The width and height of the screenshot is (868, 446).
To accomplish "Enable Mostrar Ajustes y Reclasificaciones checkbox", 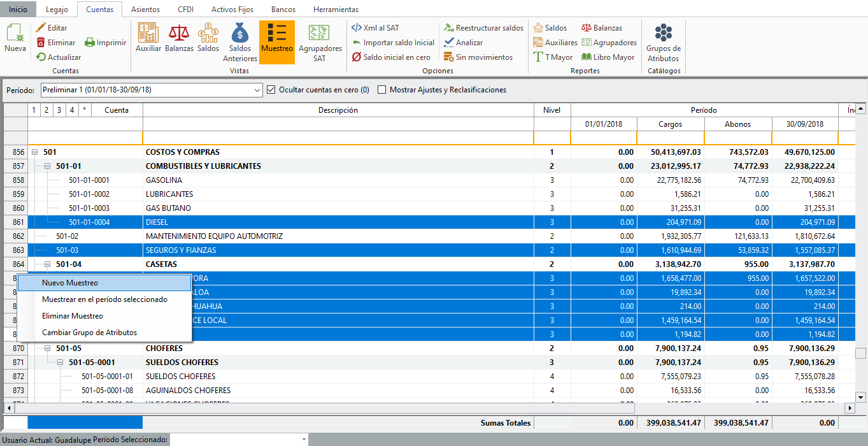I will click(x=382, y=90).
